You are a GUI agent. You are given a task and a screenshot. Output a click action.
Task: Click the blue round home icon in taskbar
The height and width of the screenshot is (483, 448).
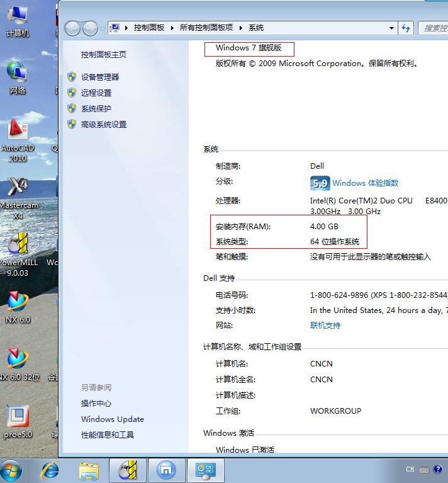pyautogui.click(x=166, y=470)
